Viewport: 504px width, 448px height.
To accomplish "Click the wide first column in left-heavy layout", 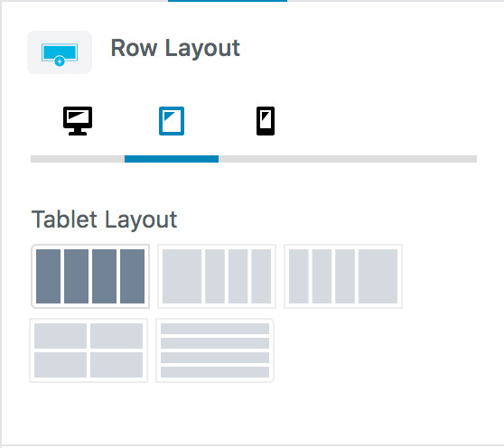I will [182, 276].
